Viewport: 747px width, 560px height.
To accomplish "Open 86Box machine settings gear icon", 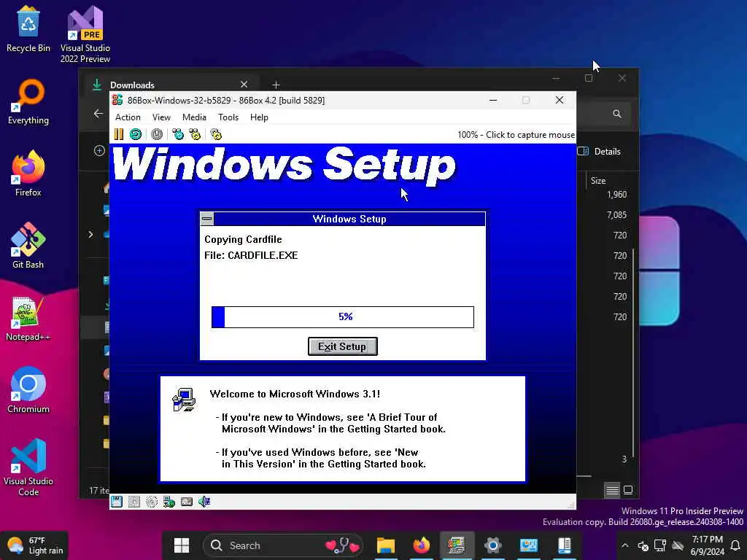I will click(x=216, y=134).
